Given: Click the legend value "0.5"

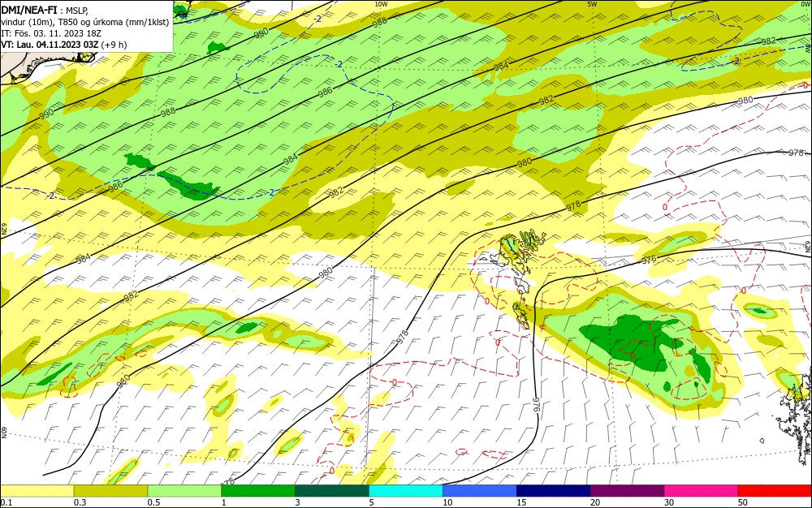Looking at the screenshot, I should (153, 502).
